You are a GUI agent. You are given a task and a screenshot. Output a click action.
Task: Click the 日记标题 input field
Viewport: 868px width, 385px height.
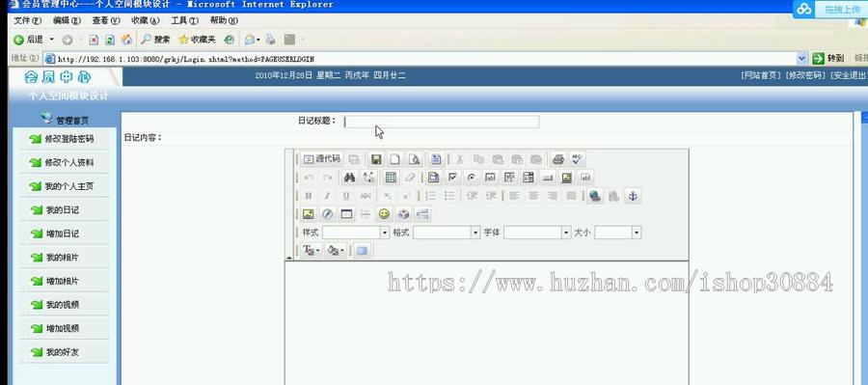pos(441,122)
